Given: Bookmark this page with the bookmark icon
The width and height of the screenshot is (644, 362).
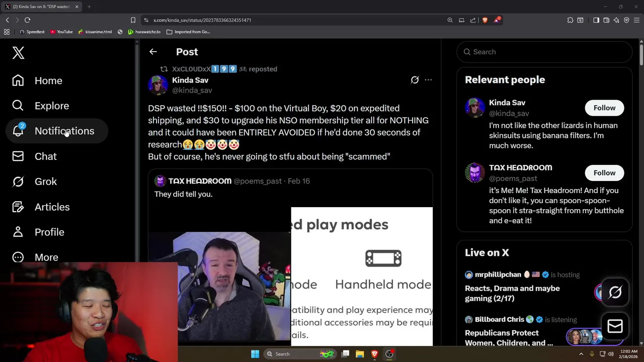Looking at the screenshot, I should [133, 20].
